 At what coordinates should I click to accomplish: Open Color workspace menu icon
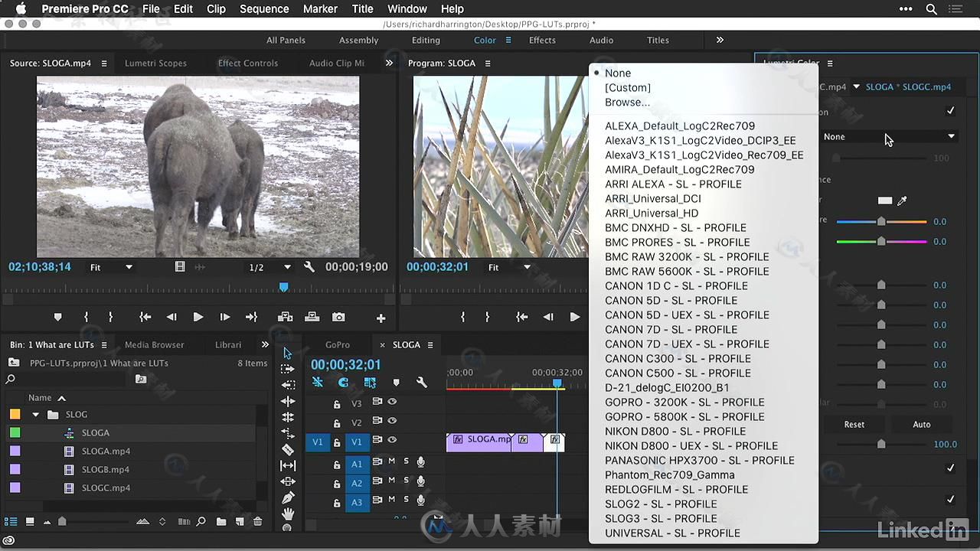[x=508, y=41]
